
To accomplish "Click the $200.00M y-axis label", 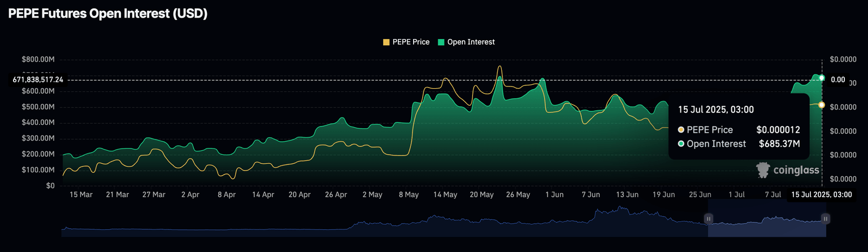I will [x=38, y=154].
